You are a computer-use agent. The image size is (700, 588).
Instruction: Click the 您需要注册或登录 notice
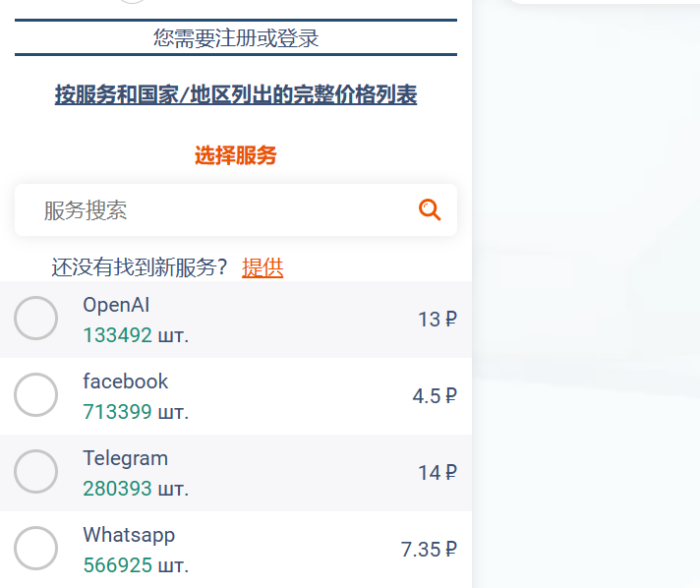click(x=236, y=38)
